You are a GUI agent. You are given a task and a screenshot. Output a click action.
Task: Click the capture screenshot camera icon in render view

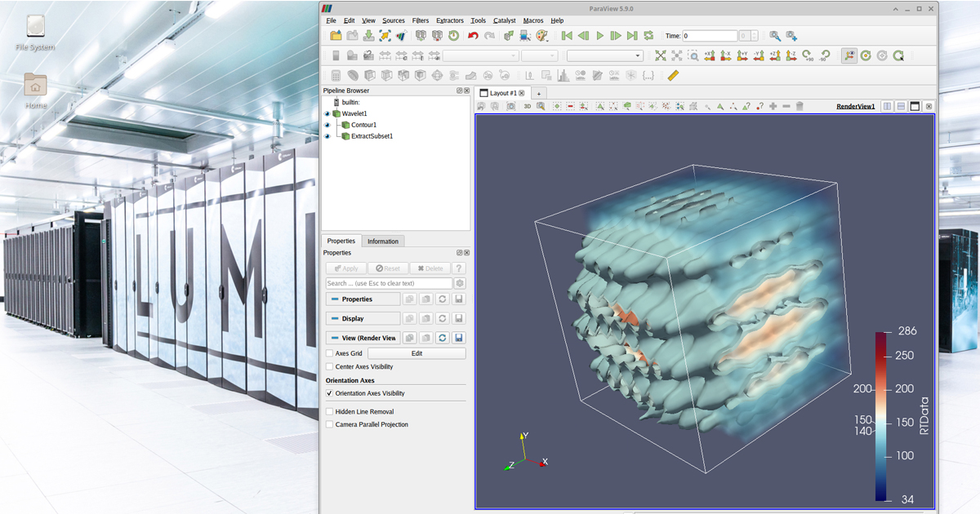point(510,106)
